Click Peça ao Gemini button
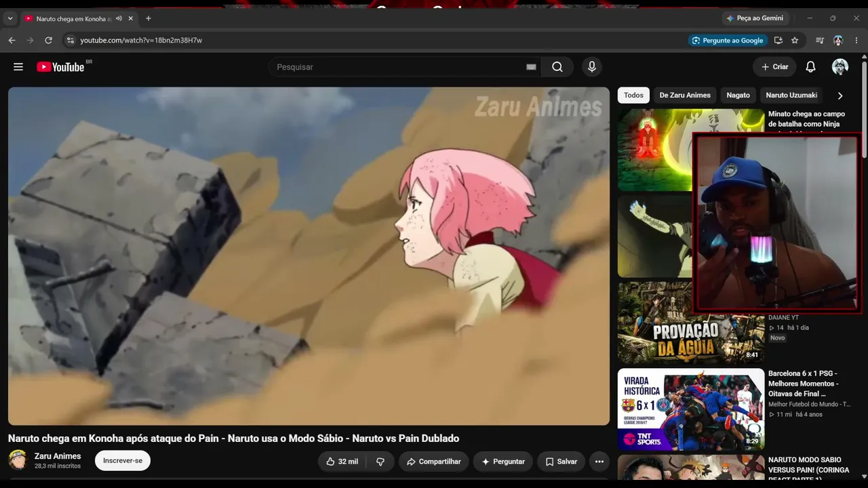Viewport: 868px width, 488px height. click(x=755, y=18)
